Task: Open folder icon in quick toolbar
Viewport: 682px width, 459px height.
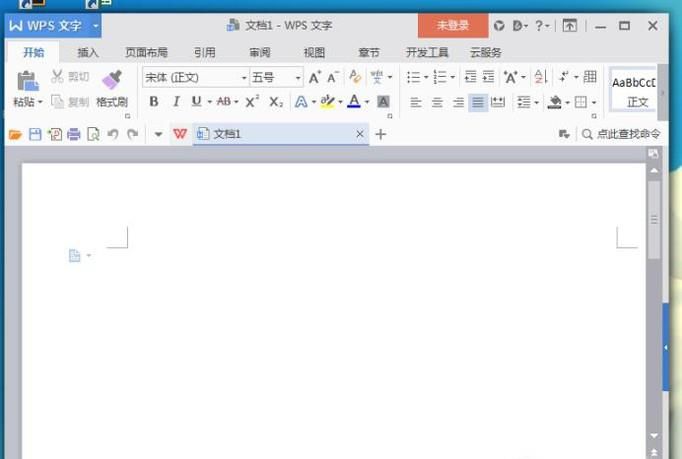Action: point(15,134)
